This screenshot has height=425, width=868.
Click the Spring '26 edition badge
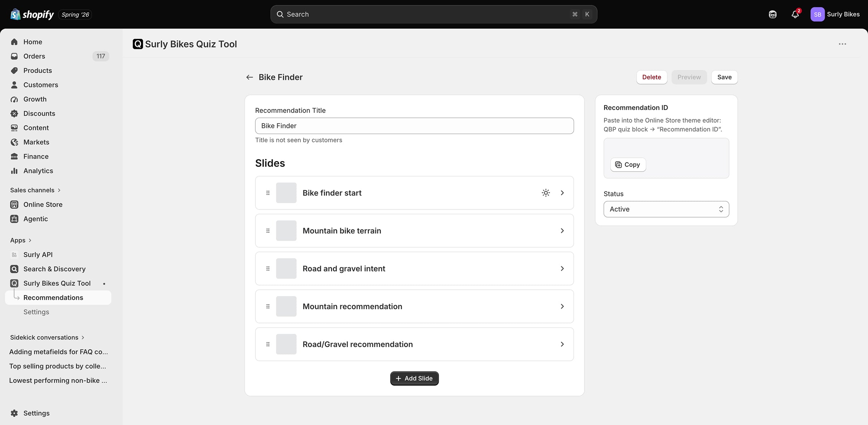click(75, 14)
